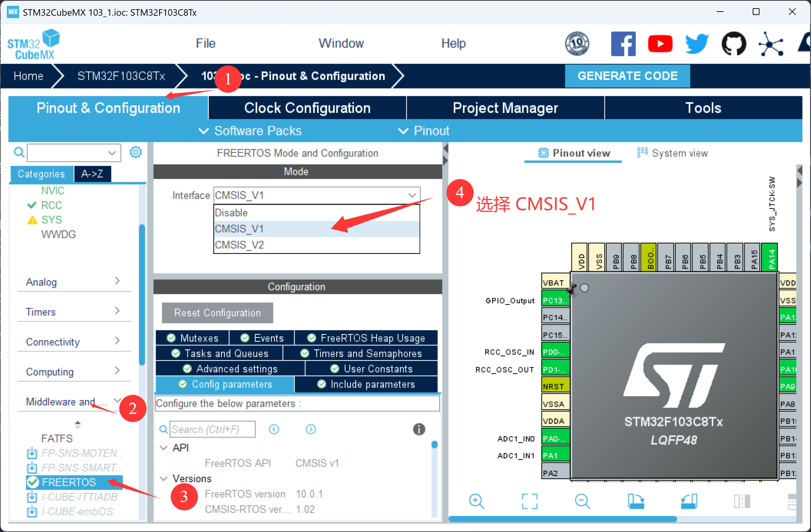Viewport: 811px width, 532px height.
Task: Open the Clock Configuration tab
Action: pyautogui.click(x=307, y=108)
